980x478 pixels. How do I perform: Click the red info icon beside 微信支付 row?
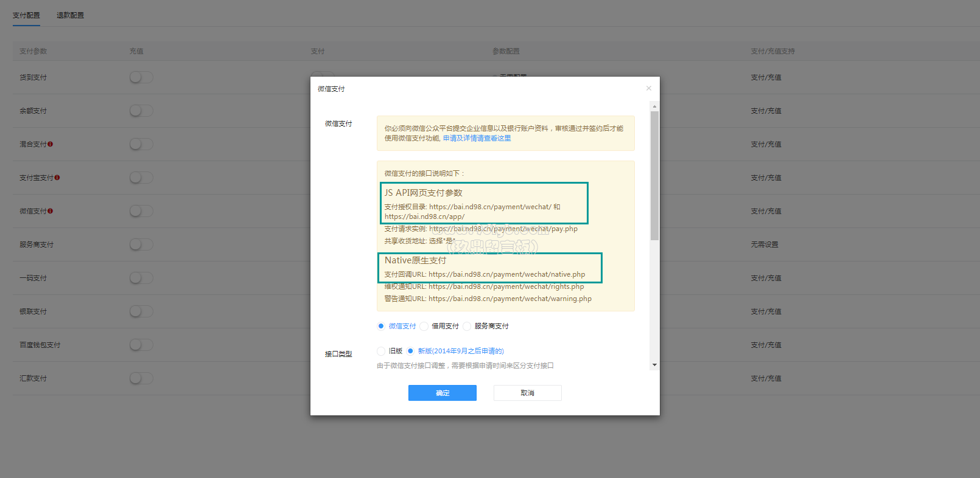[50, 211]
